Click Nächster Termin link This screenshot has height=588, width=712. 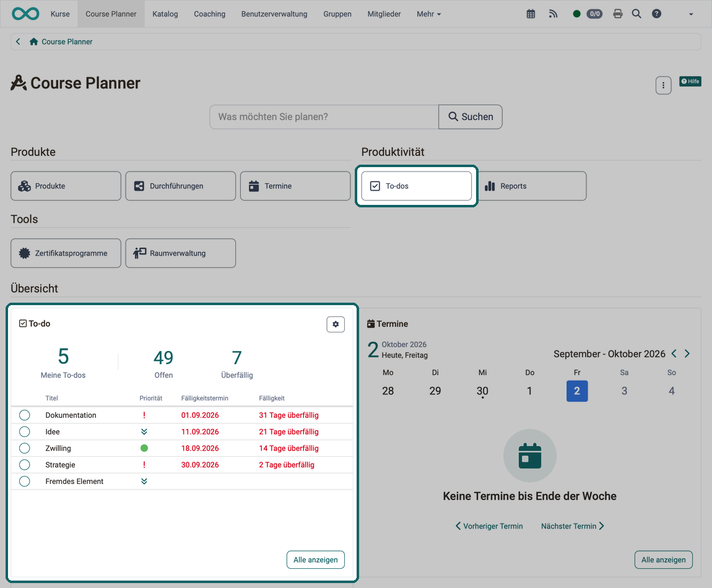573,525
